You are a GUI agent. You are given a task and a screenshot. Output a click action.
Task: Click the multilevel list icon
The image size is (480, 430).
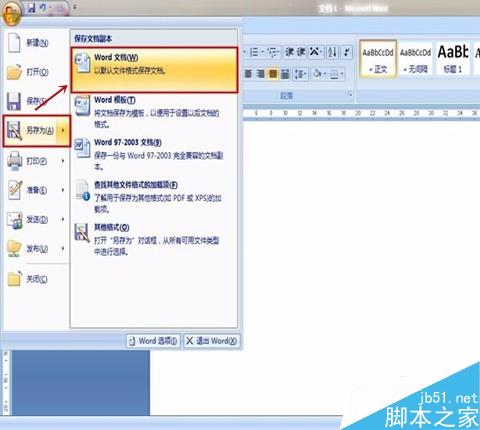[273, 52]
